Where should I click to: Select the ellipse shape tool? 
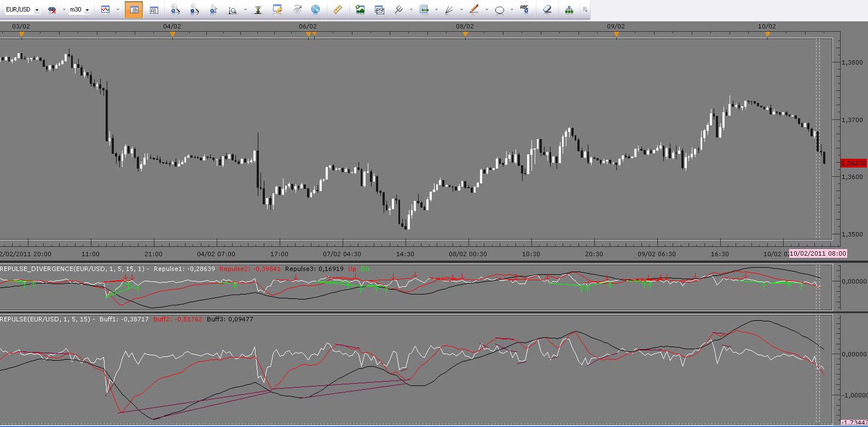(x=499, y=10)
